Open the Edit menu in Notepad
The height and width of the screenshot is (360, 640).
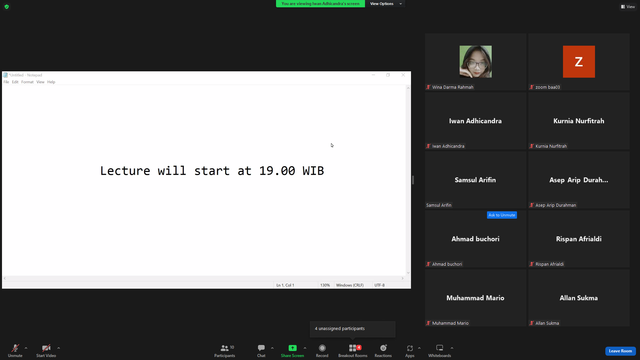[15, 82]
